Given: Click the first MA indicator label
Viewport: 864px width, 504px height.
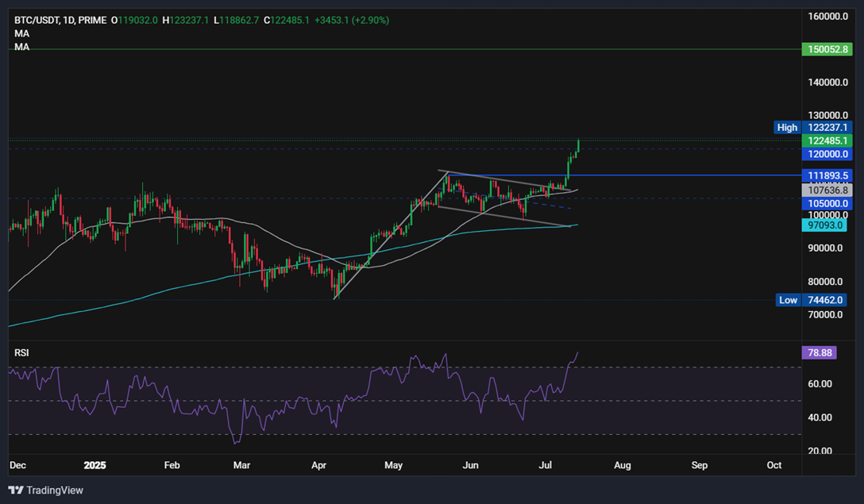Looking at the screenshot, I should (x=22, y=33).
